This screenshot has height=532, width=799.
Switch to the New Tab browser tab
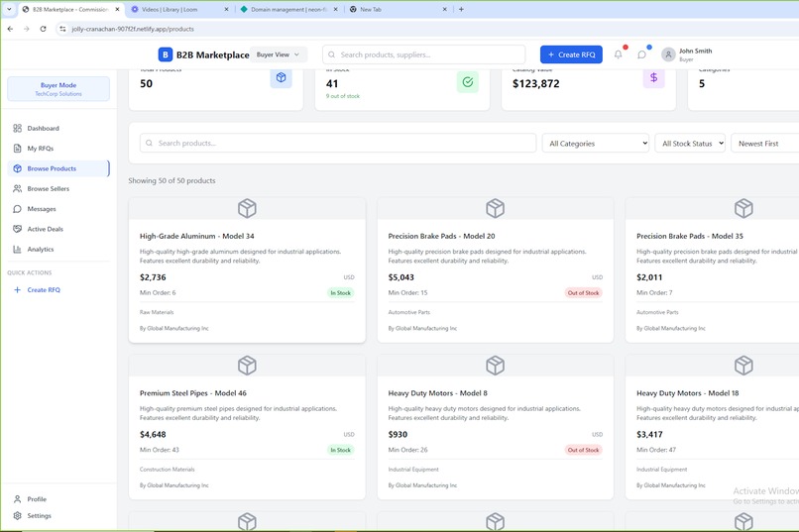coord(398,9)
